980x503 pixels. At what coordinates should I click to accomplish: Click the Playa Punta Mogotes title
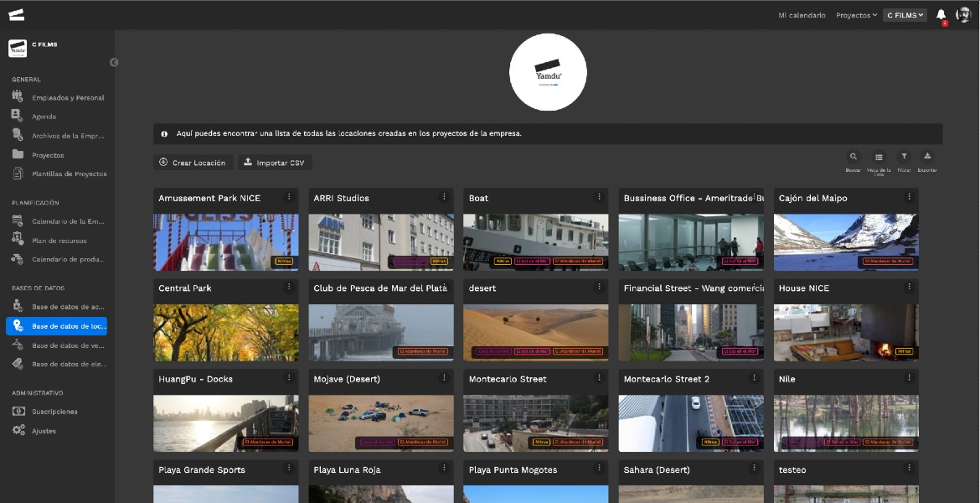tap(513, 469)
